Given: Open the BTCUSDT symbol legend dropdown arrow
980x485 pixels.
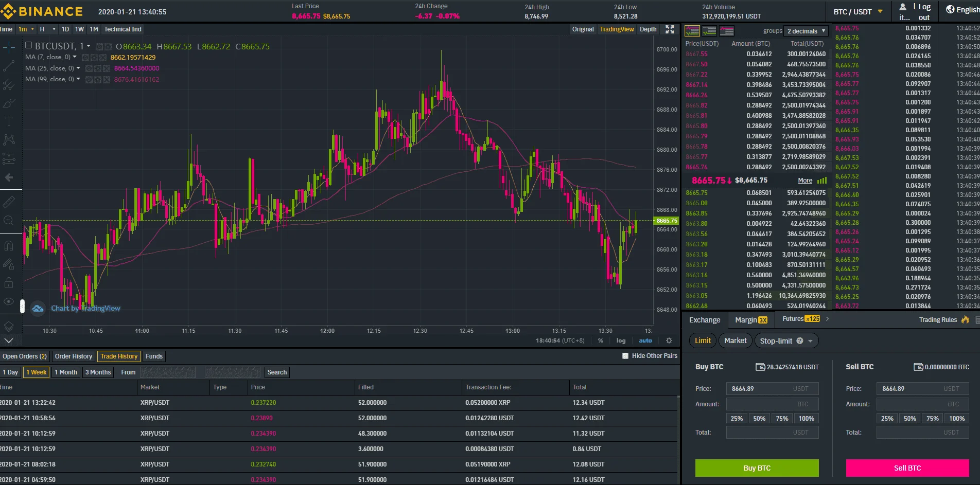Looking at the screenshot, I should pyautogui.click(x=89, y=46).
